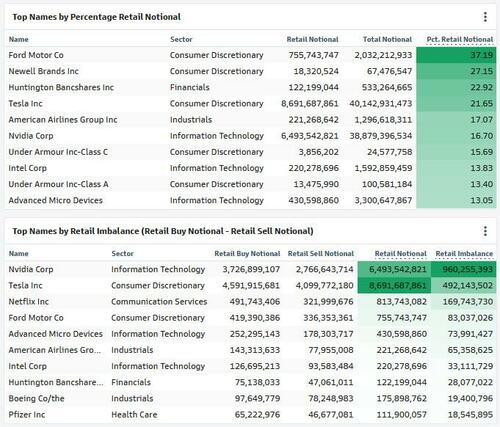Screen dimensions: 500x427
Task: Click retail sell notional 2,766,643,714
Action: pyautogui.click(x=325, y=269)
